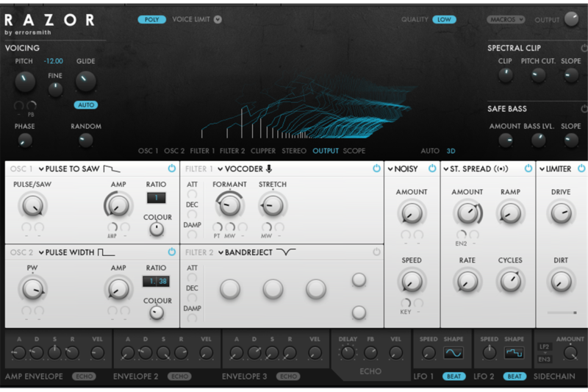Open the MACROS dropdown menu

coord(505,20)
